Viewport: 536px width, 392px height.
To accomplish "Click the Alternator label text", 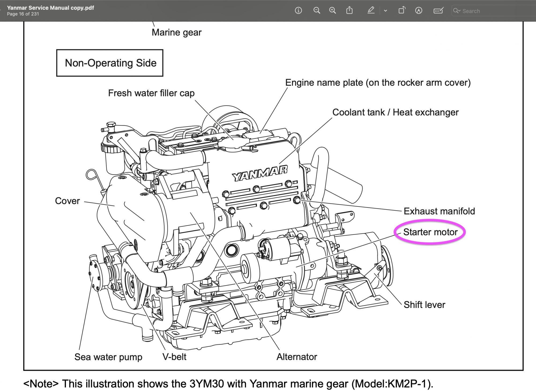I will coord(297,357).
